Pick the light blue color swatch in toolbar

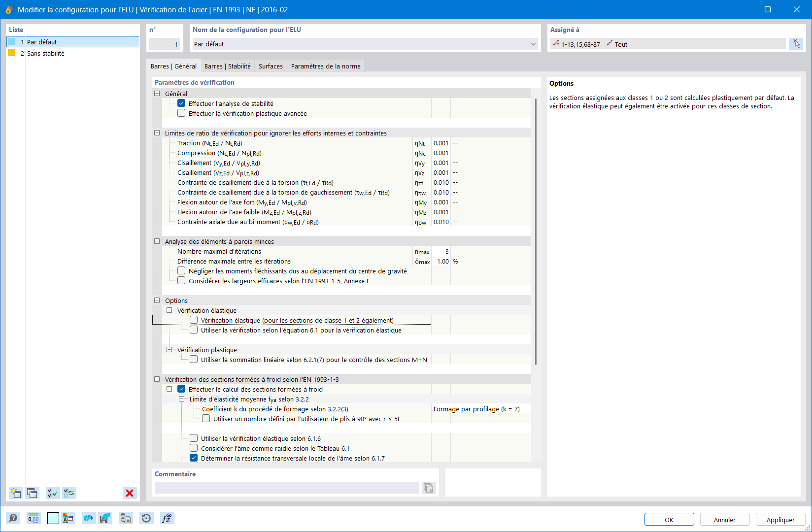pos(53,518)
